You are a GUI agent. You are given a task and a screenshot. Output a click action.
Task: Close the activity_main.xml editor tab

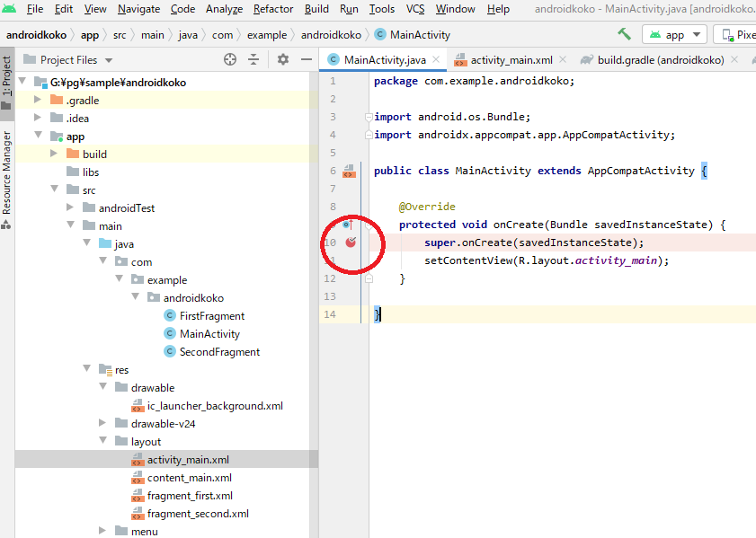(563, 59)
